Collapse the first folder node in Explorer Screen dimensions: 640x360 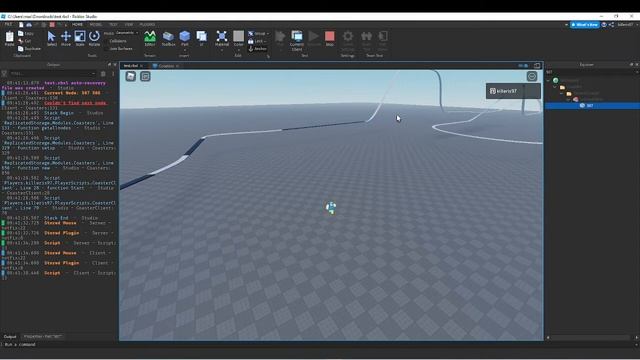pos(555,87)
